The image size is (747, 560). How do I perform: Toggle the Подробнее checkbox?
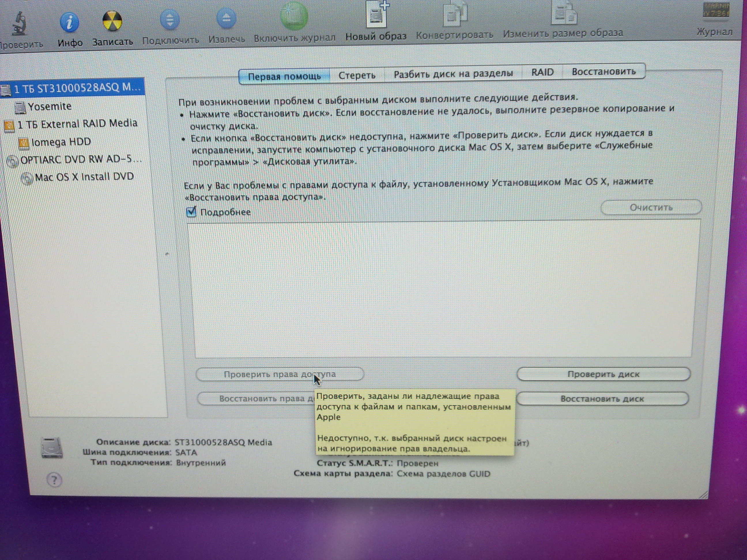point(191,212)
